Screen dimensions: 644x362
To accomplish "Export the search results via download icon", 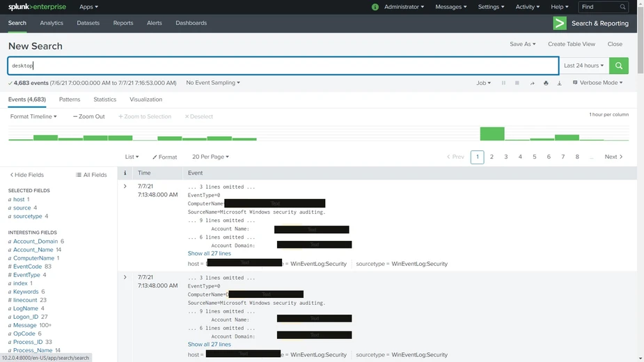I will (559, 83).
